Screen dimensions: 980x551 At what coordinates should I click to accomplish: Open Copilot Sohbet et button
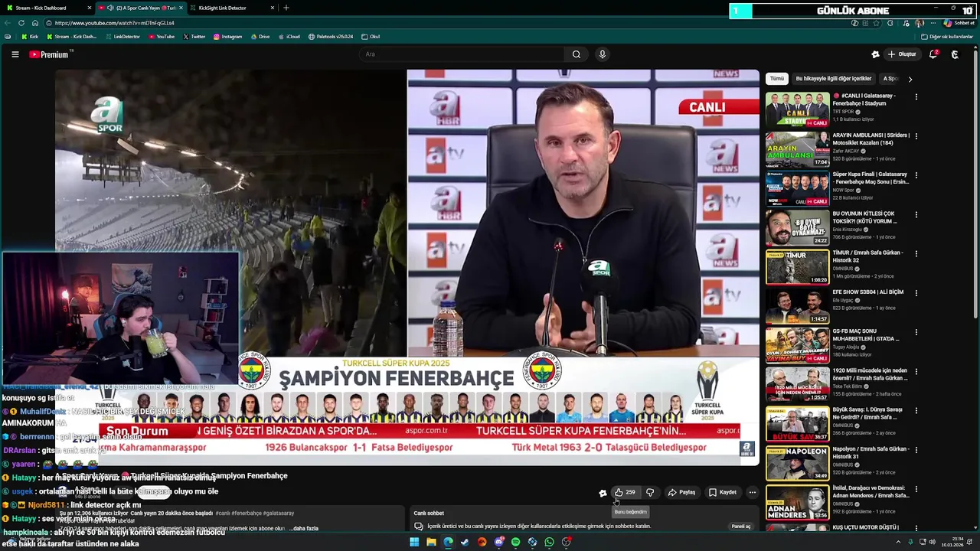click(x=959, y=23)
